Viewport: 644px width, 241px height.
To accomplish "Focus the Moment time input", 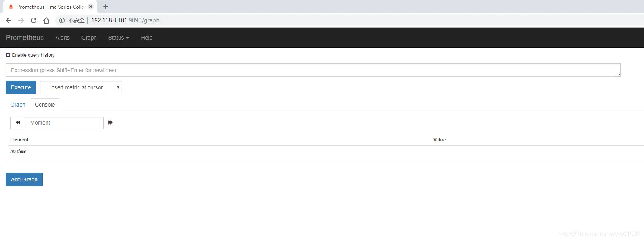I will click(x=64, y=123).
